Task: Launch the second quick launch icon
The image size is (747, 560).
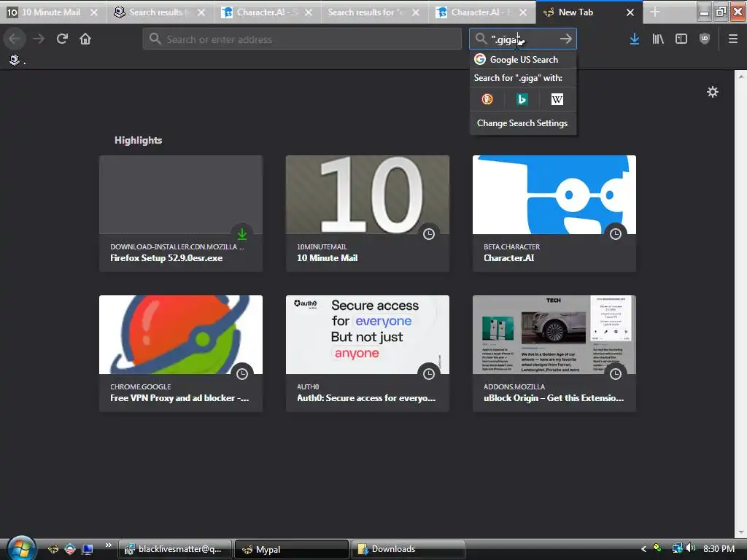Action: (70, 549)
